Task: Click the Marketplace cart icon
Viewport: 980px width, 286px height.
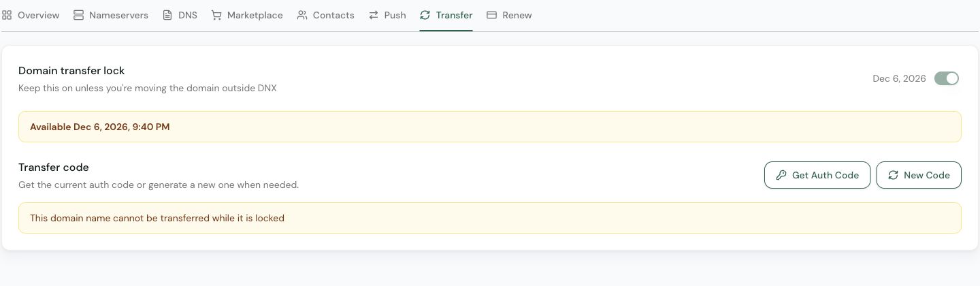Action: coord(216,15)
